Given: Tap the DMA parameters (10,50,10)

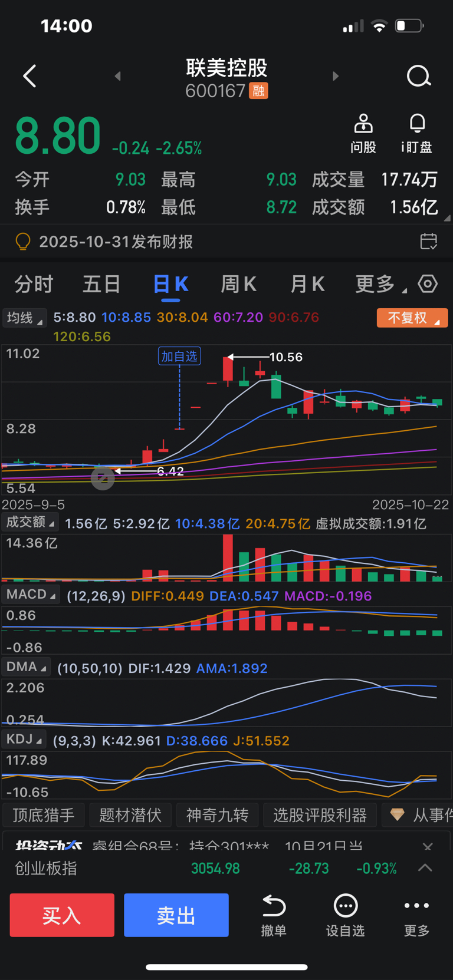Looking at the screenshot, I should pos(90,668).
